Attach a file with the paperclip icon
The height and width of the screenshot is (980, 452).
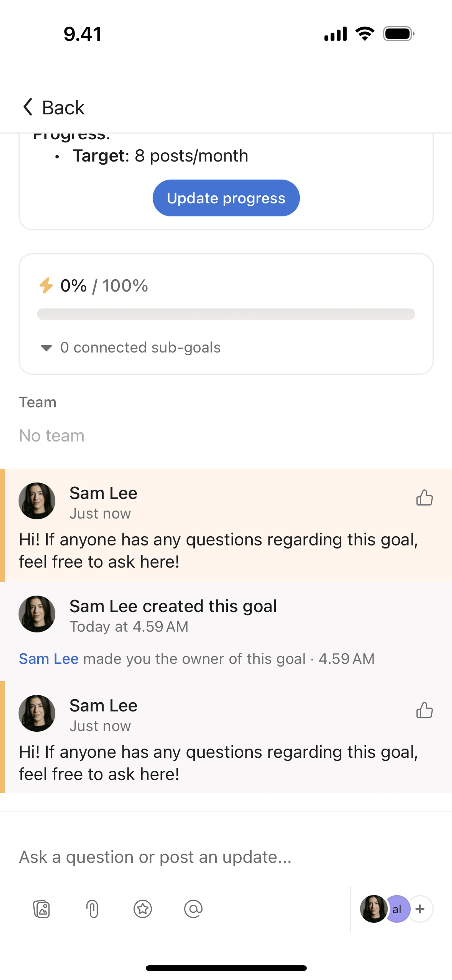(x=93, y=909)
